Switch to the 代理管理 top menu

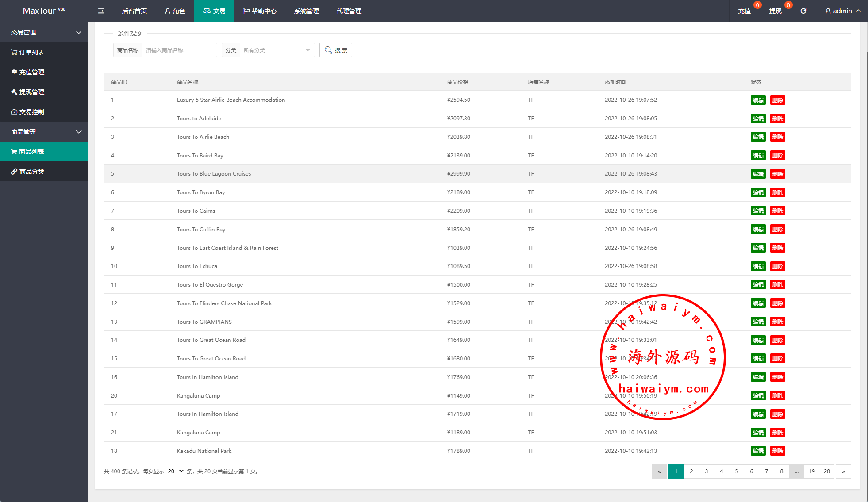coord(349,11)
